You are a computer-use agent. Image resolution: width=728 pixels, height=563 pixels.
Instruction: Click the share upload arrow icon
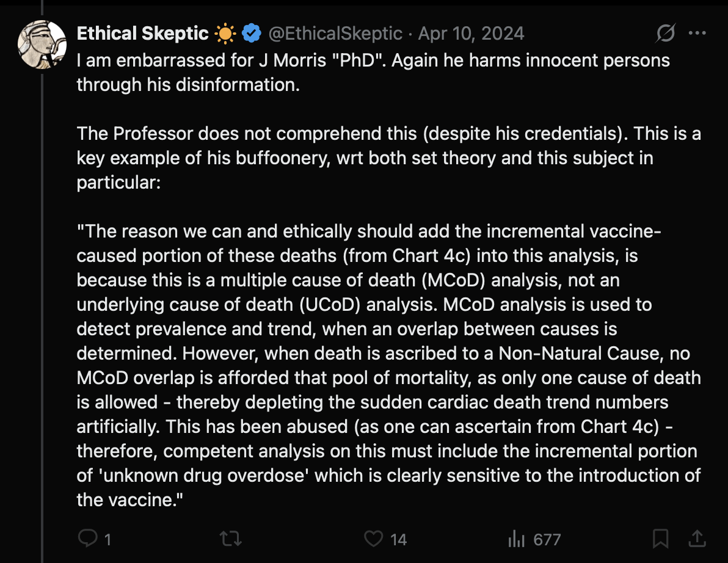697,539
